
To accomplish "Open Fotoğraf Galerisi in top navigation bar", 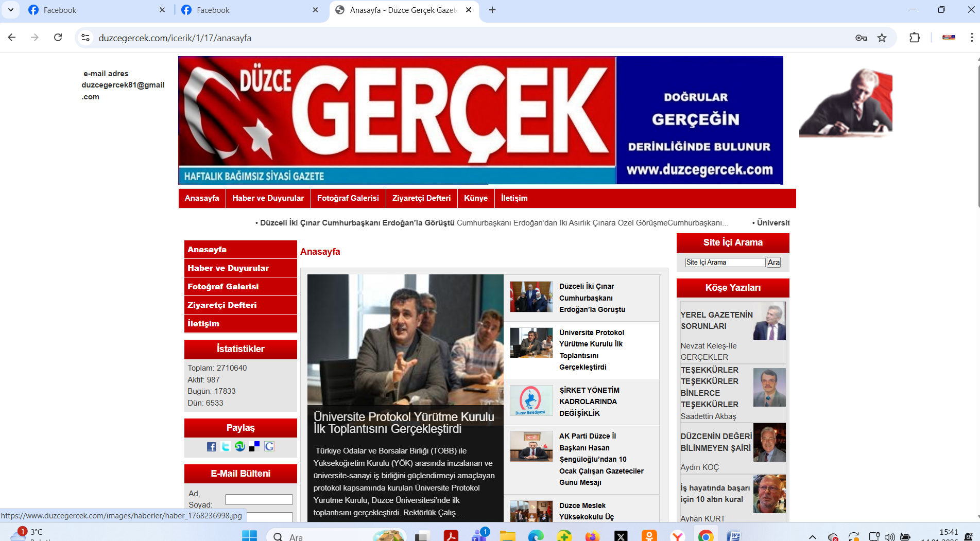I will pos(348,198).
